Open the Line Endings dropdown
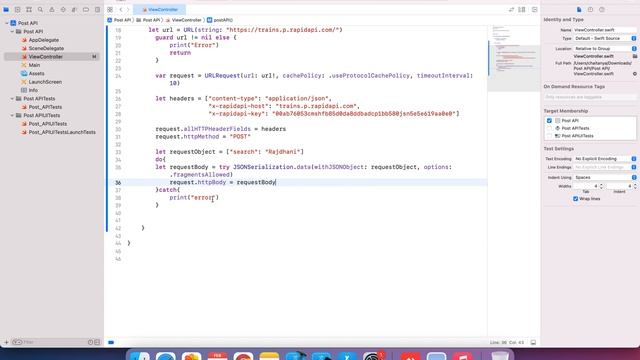This screenshot has height=360, width=640. tap(605, 167)
